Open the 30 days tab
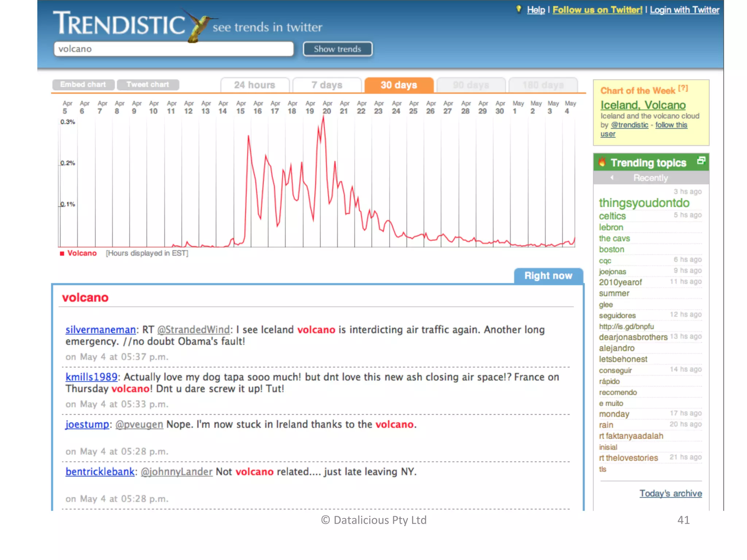Viewport: 747px width, 560px height. pyautogui.click(x=399, y=85)
